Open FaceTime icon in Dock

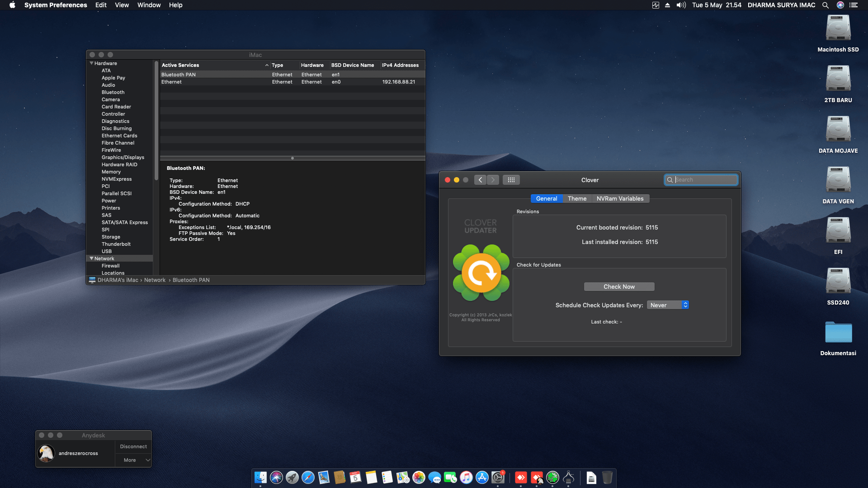tap(450, 477)
